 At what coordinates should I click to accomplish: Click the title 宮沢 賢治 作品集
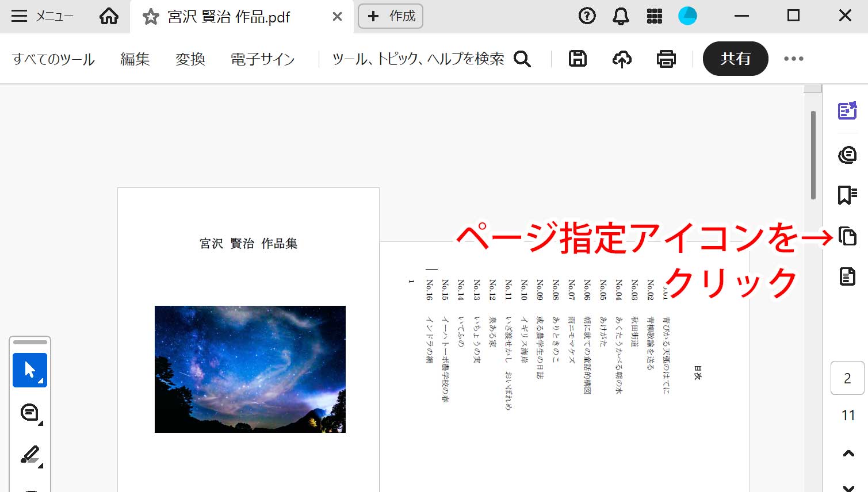pos(248,244)
